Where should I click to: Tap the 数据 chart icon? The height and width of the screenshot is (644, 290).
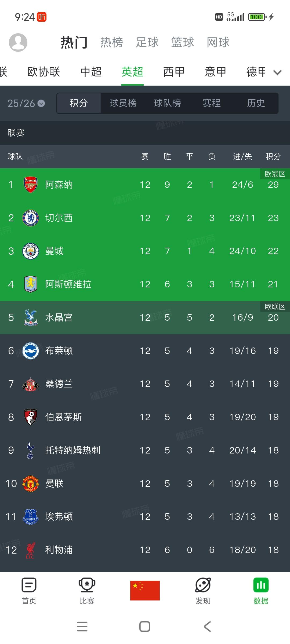click(261, 585)
